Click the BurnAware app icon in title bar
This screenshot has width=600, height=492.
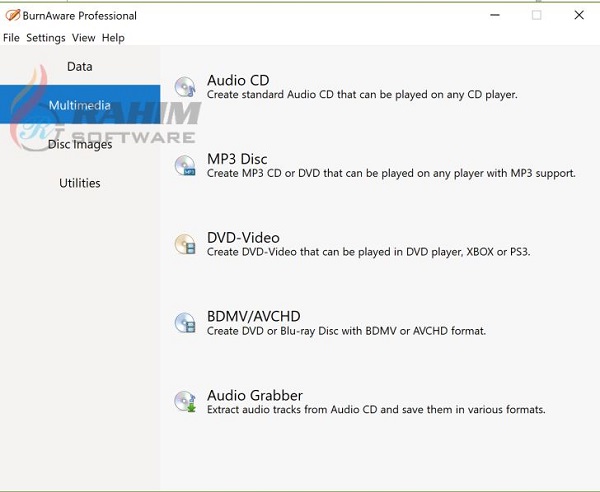coord(13,16)
